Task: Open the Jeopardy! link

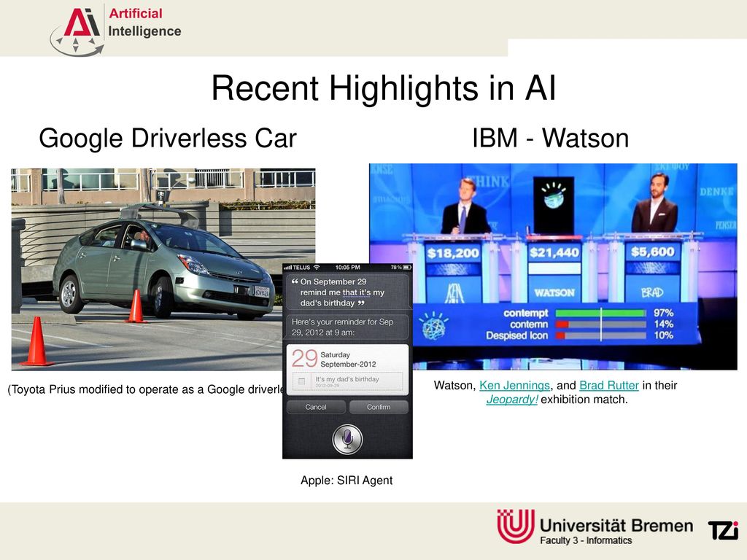Action: click(x=512, y=400)
